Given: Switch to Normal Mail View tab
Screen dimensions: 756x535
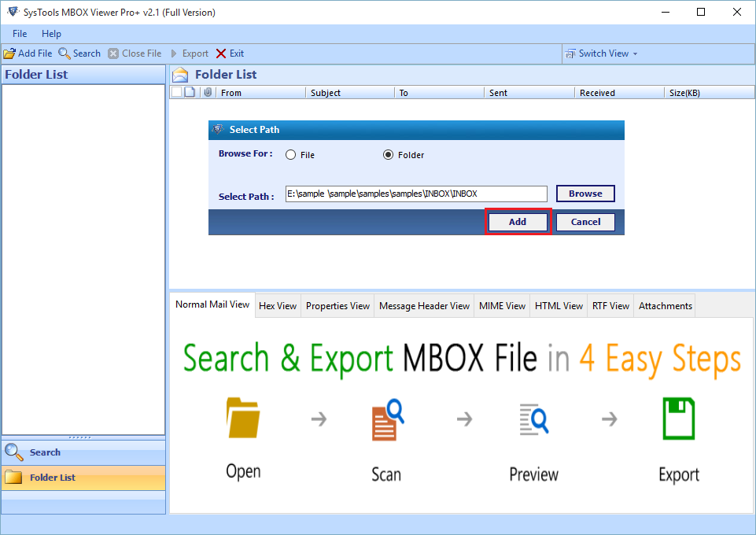Looking at the screenshot, I should click(x=212, y=304).
